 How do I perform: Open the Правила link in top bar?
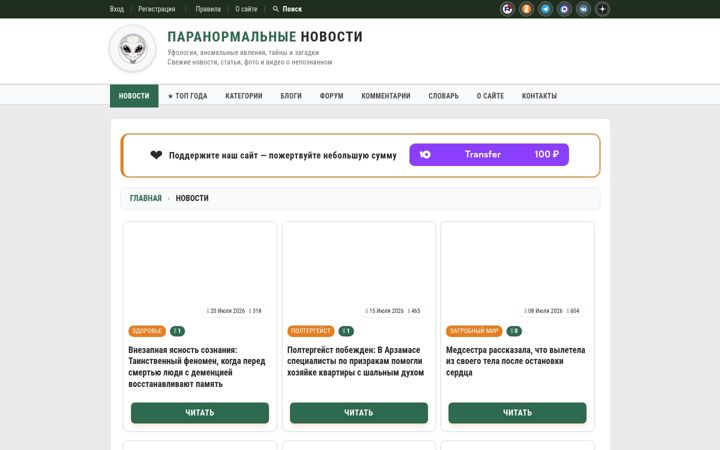tap(208, 9)
